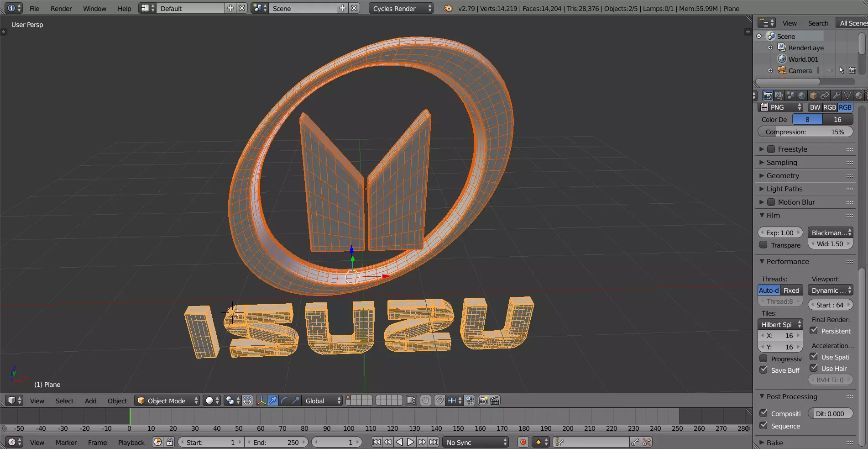Screen dimensions: 868x449
Task: Uncheck Use Spatial Splits checkbox
Action: point(814,357)
